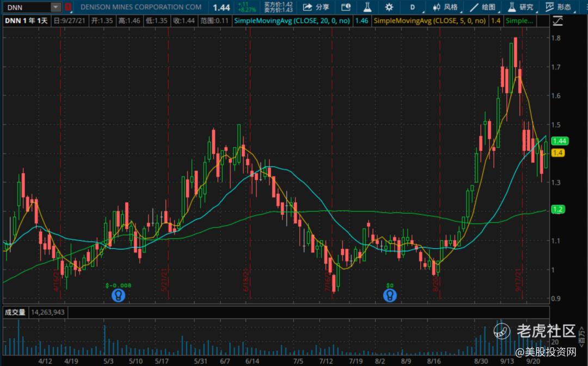This screenshot has width=588, height=366.
Task: Click the flask icon in the top toolbar
Action: tap(367, 7)
